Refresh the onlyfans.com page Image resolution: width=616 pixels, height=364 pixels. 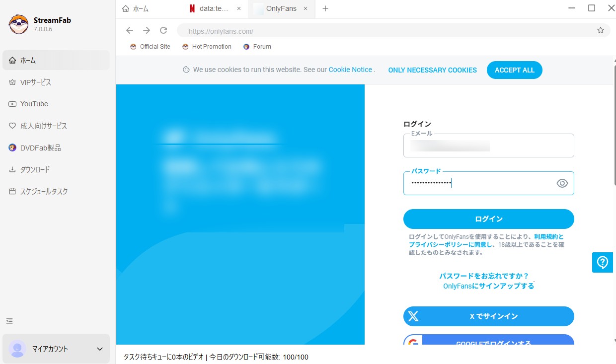click(x=163, y=30)
